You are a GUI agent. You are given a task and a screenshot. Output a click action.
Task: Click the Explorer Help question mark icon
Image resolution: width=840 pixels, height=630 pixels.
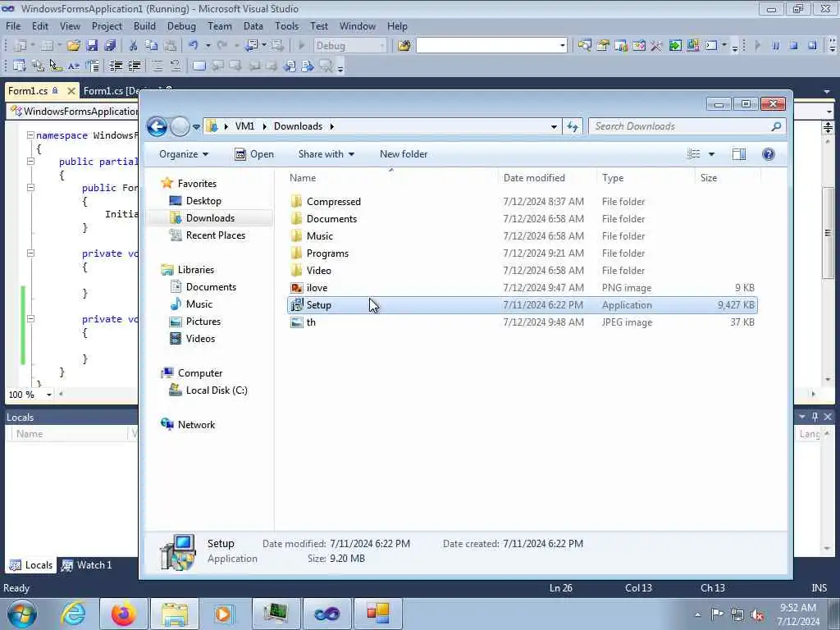768,154
